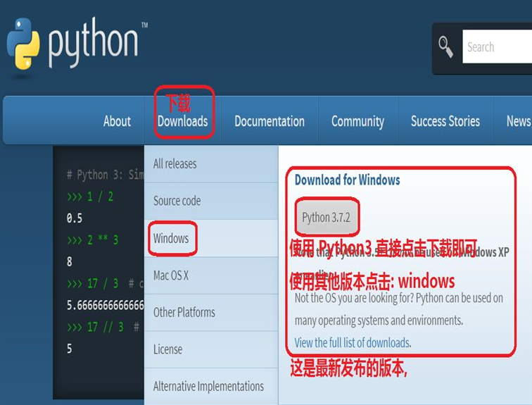Select Mac OS X from the submenu

pyautogui.click(x=171, y=275)
